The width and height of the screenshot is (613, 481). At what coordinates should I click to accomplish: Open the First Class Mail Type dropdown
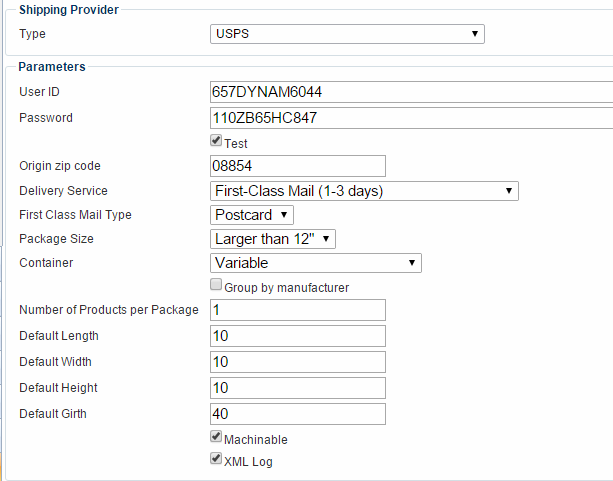click(252, 215)
